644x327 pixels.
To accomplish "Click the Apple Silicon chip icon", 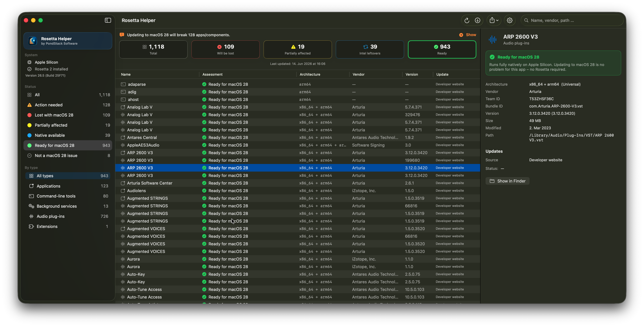I will [x=29, y=62].
